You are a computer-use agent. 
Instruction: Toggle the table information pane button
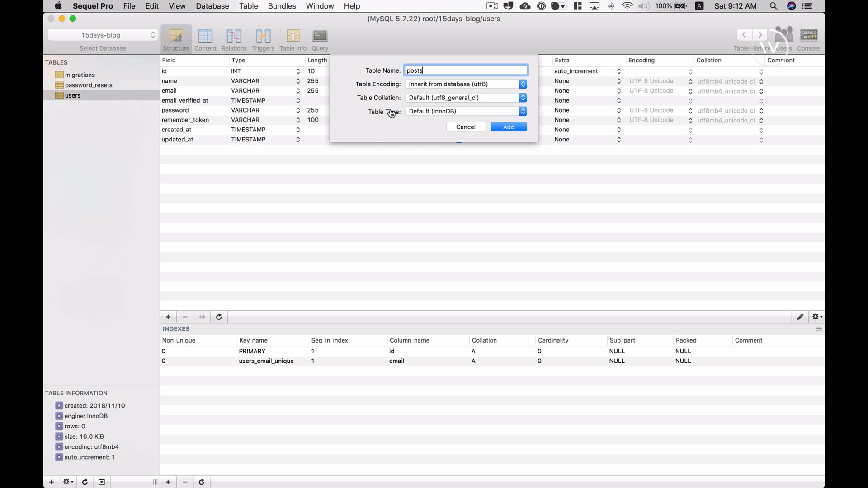[x=102, y=482]
